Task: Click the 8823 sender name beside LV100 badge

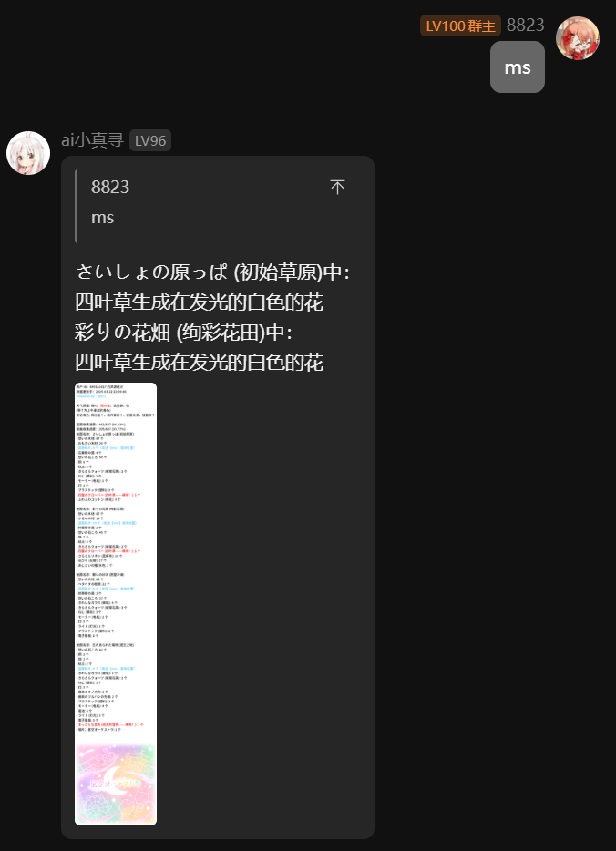Action: tap(526, 25)
